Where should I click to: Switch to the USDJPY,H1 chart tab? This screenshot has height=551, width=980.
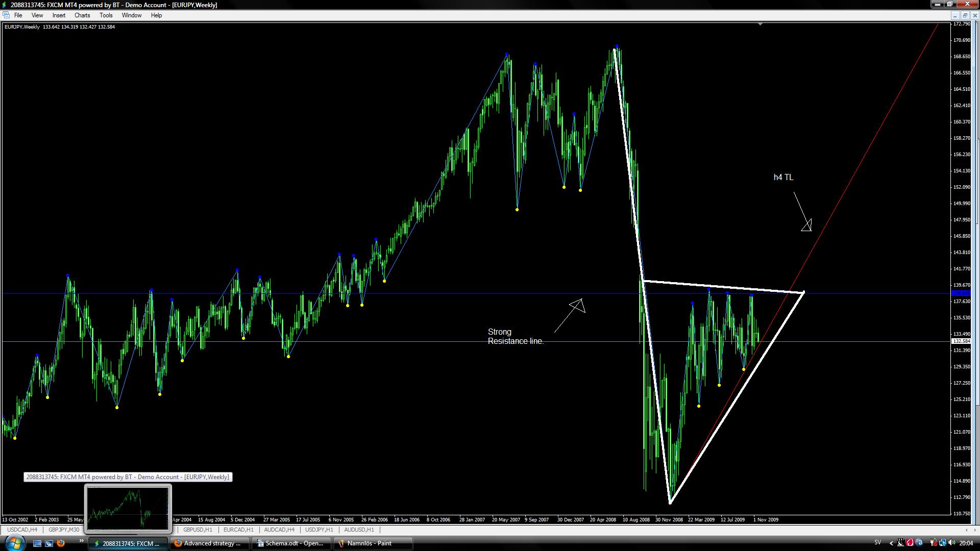(319, 530)
